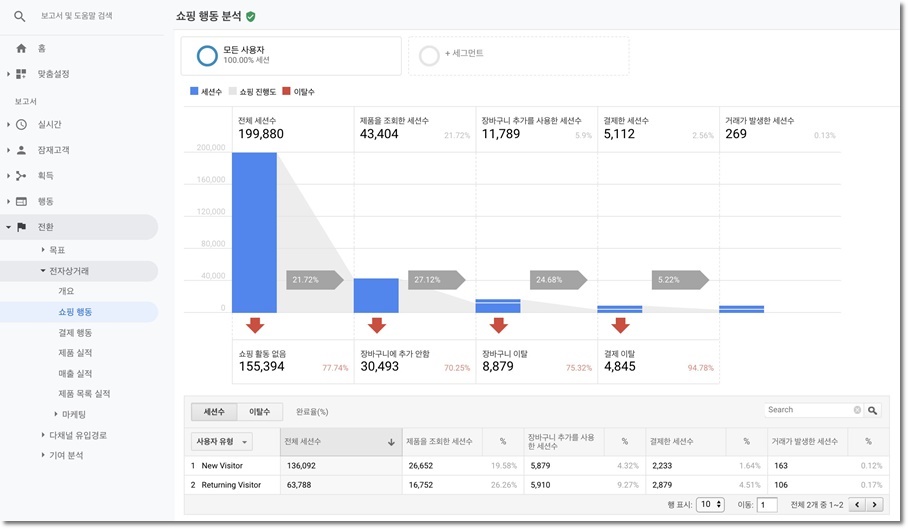Click the table Search input field
This screenshot has height=529, width=908.
click(808, 410)
